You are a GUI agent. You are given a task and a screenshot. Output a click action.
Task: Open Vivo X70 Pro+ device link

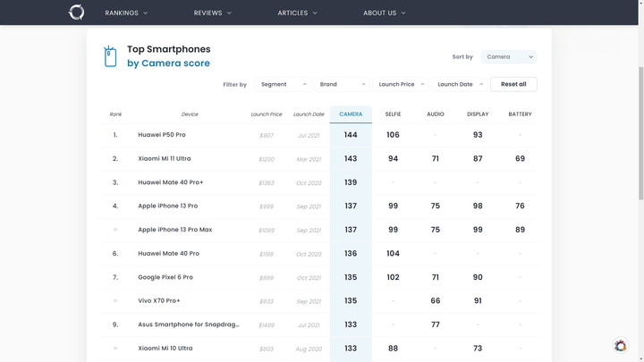[x=159, y=300]
